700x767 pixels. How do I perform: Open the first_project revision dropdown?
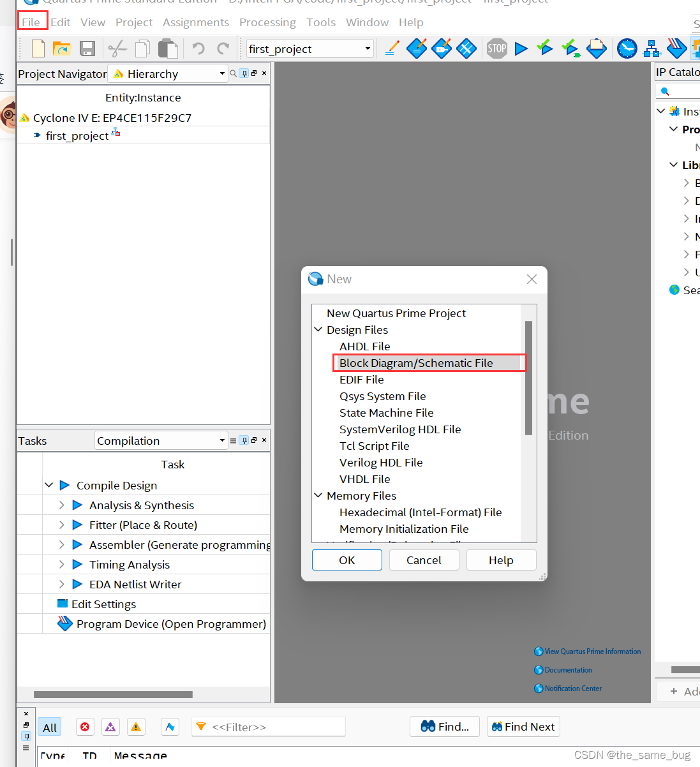[x=368, y=48]
